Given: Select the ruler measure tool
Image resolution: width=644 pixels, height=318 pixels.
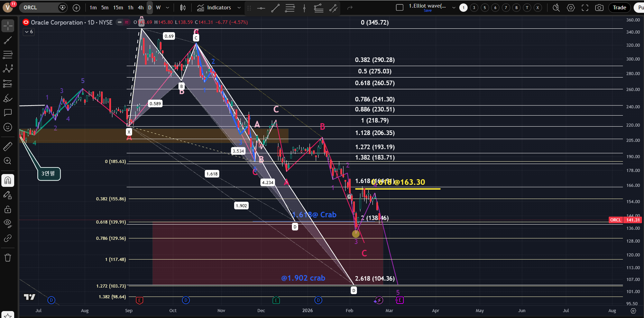Looking at the screenshot, I should pos(8,147).
